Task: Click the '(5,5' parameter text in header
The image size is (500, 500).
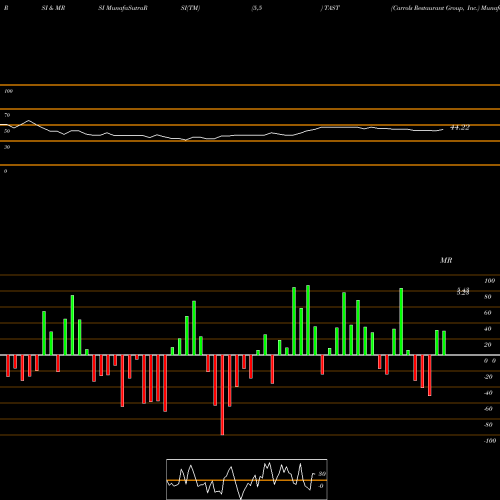Action: 257,8
